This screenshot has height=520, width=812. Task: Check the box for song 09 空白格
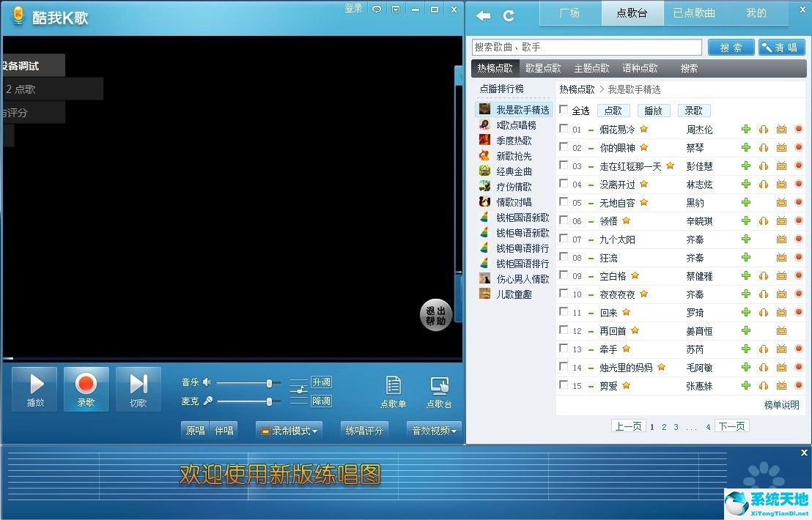[564, 275]
